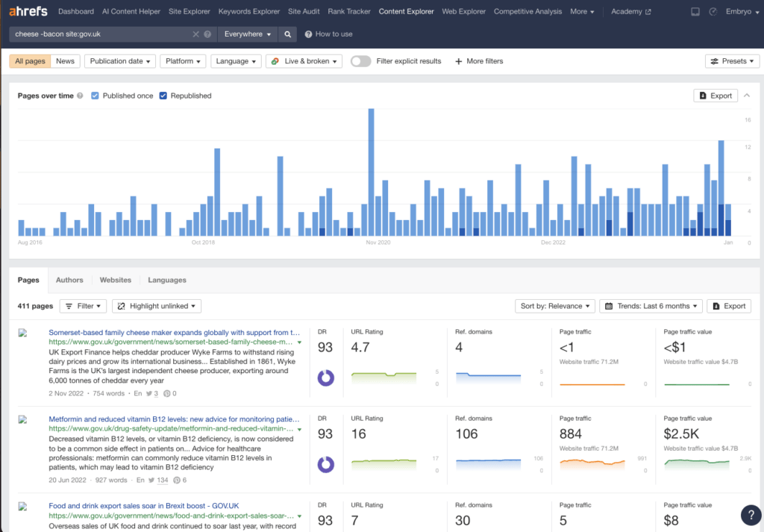Open Keywords Explorer

coord(249,12)
